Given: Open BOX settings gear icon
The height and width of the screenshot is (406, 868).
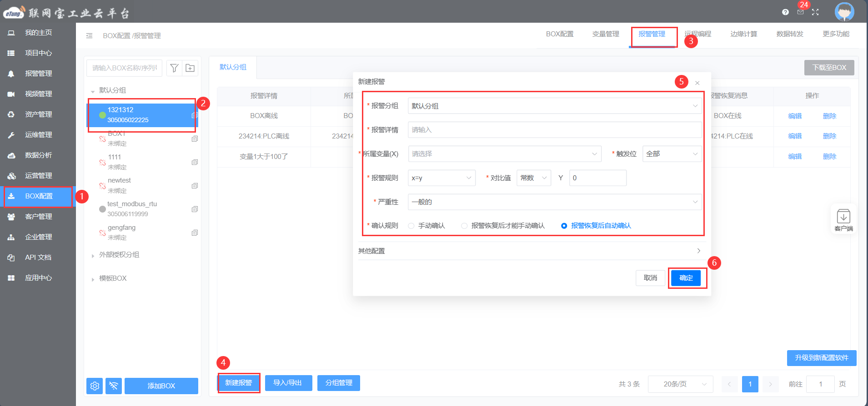Looking at the screenshot, I should [95, 386].
